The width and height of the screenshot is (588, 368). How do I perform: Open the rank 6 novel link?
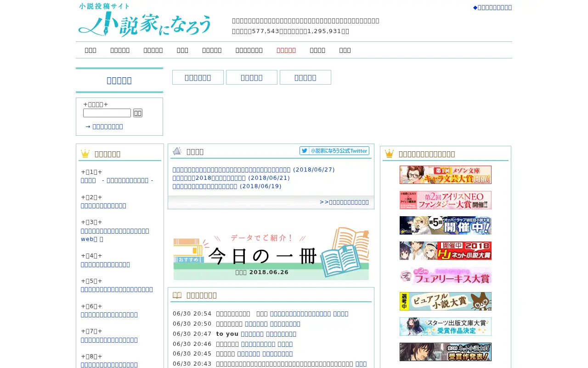coord(109,315)
